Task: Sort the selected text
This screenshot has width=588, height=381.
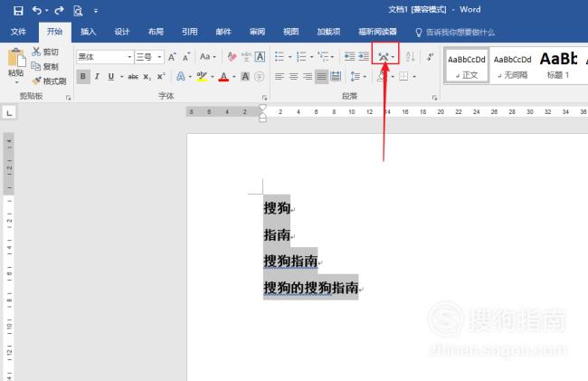Action: click(411, 57)
